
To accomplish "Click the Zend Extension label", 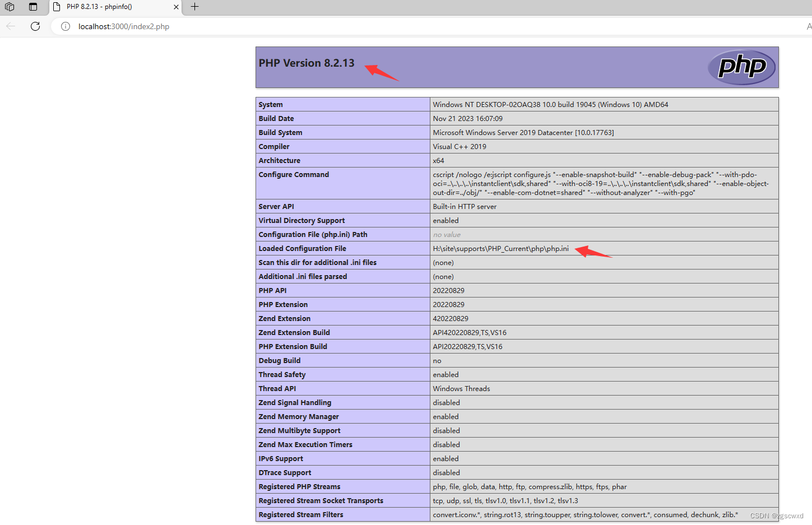I will tap(284, 319).
